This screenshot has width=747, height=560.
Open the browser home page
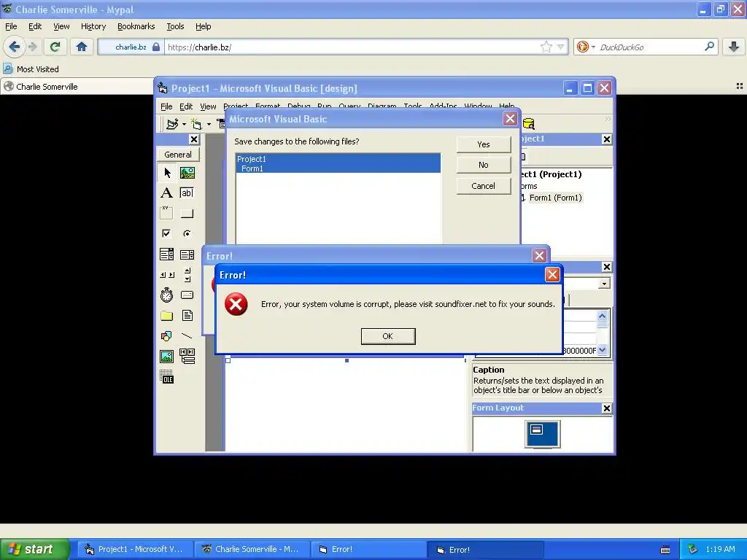tap(82, 47)
